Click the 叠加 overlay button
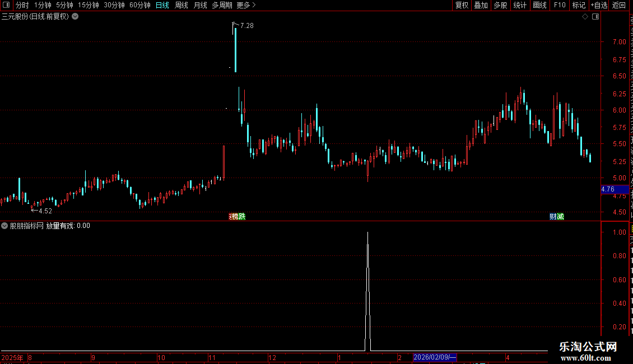Screen dimensions: 633x364 (x=481, y=5)
